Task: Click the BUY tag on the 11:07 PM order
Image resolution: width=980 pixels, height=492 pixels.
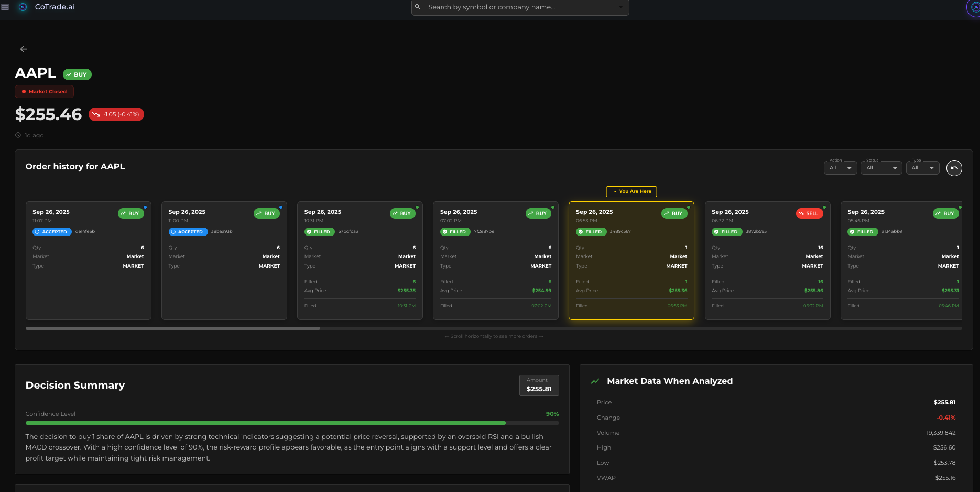Action: 131,213
